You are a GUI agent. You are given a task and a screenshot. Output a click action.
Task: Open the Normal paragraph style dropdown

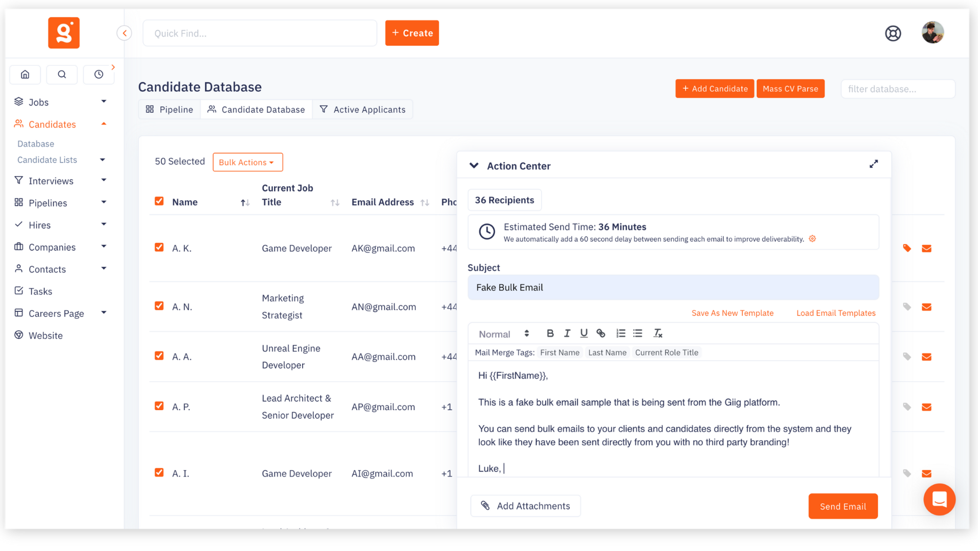point(503,333)
